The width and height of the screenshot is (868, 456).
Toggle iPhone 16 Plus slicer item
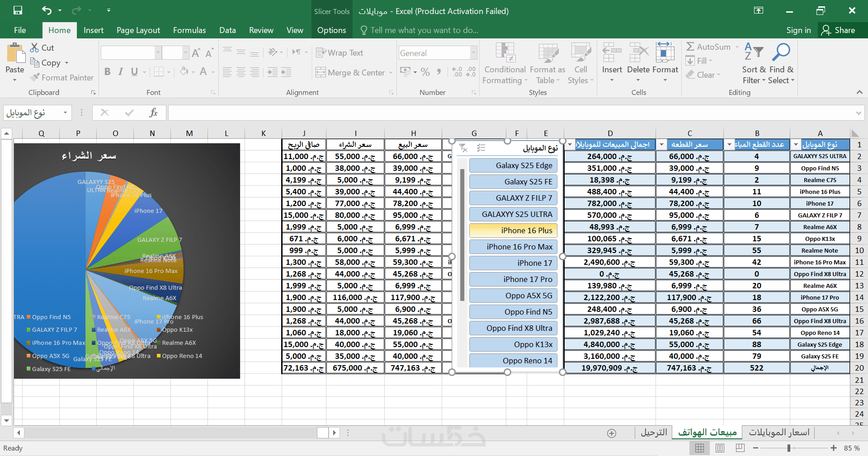(x=513, y=230)
